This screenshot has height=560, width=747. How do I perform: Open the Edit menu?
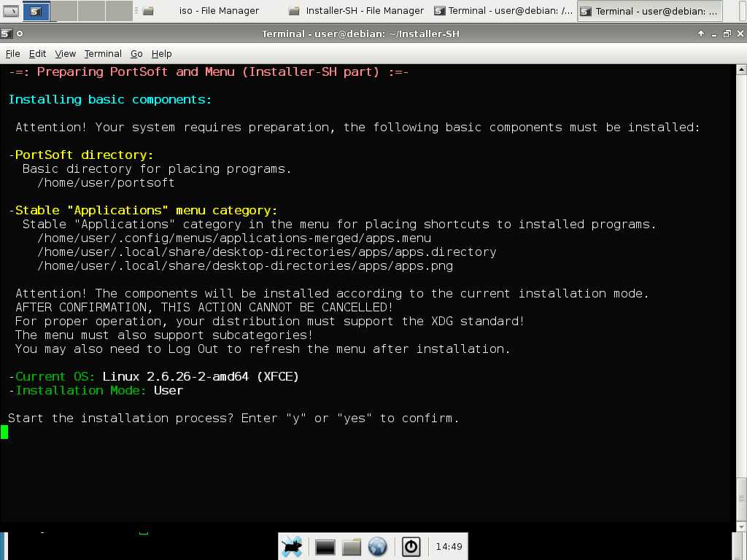point(37,54)
